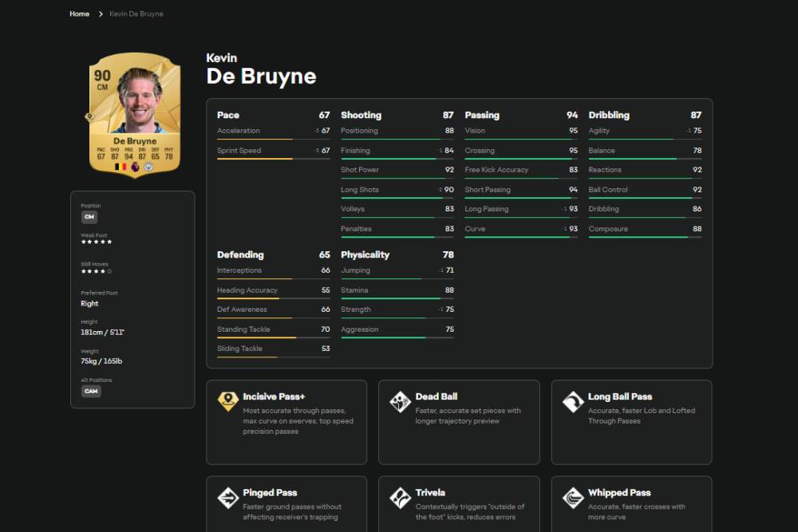The height and width of the screenshot is (532, 798).
Task: Click the Jumping stat label
Action: [355, 270]
